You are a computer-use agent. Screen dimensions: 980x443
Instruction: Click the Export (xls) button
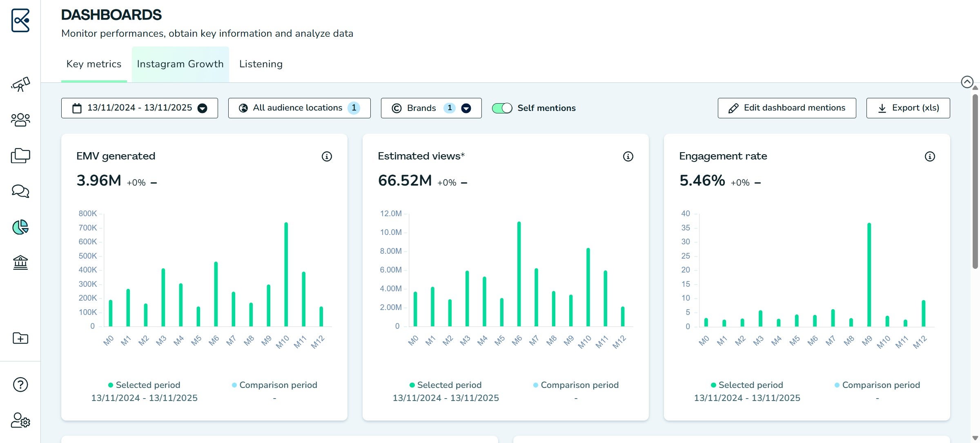[908, 108]
